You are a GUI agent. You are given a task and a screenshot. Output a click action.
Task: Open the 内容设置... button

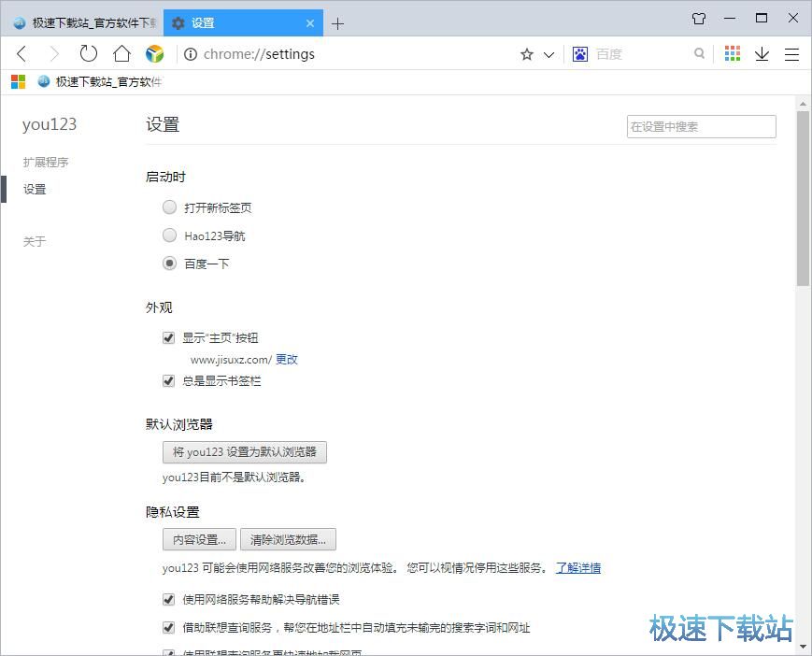[x=199, y=539]
